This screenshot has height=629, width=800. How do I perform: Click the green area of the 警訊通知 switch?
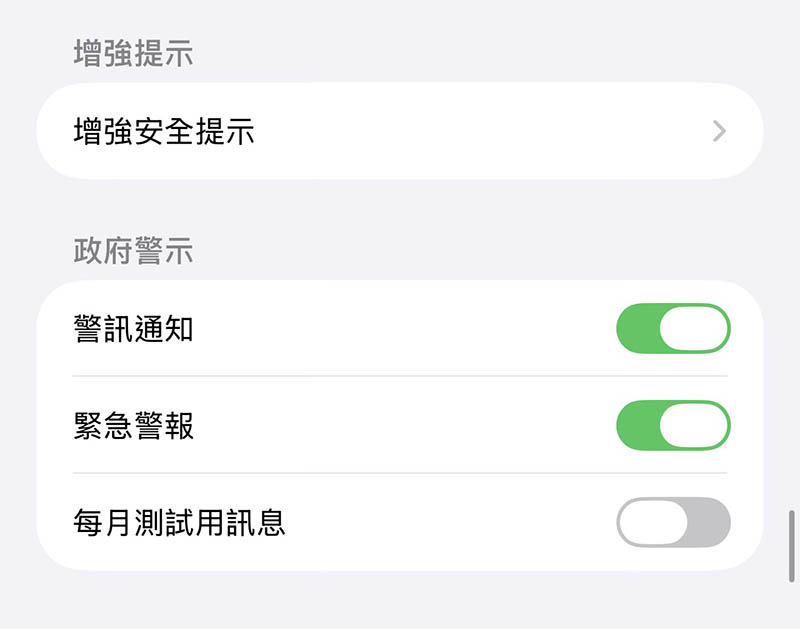pyautogui.click(x=637, y=329)
